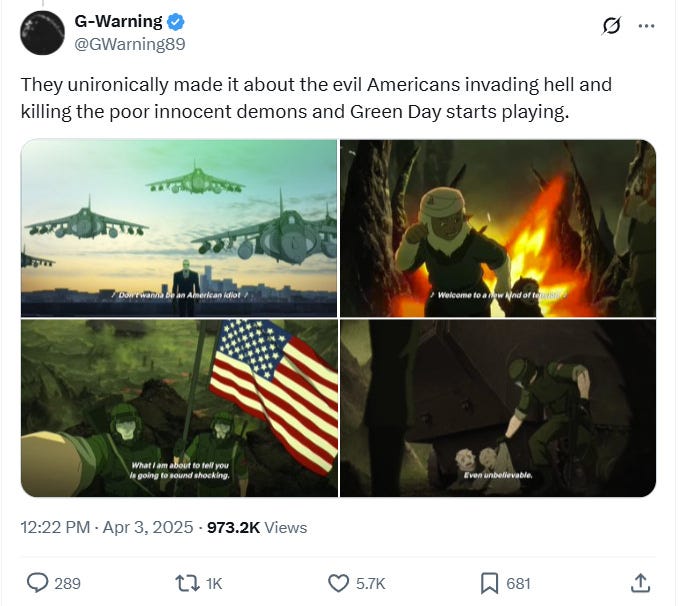Bookmark the post with bookmark icon
679x606 pixels.
489,583
